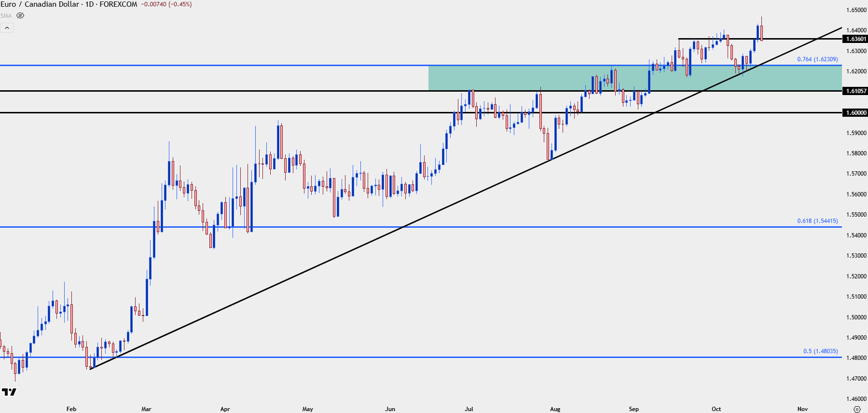Click the Feb label on time axis
Image resolution: width=868 pixels, height=413 pixels.
71,409
